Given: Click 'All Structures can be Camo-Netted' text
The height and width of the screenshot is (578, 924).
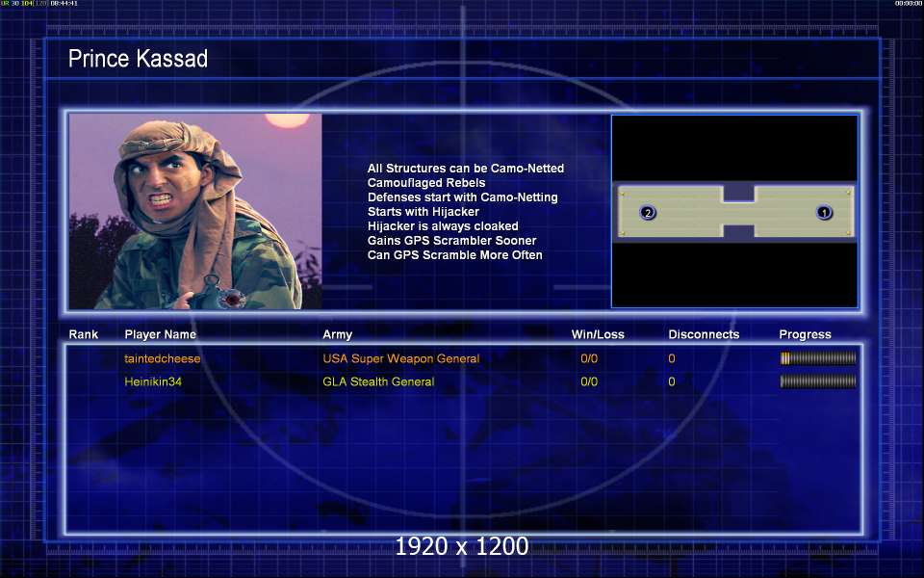Looking at the screenshot, I should click(466, 169).
